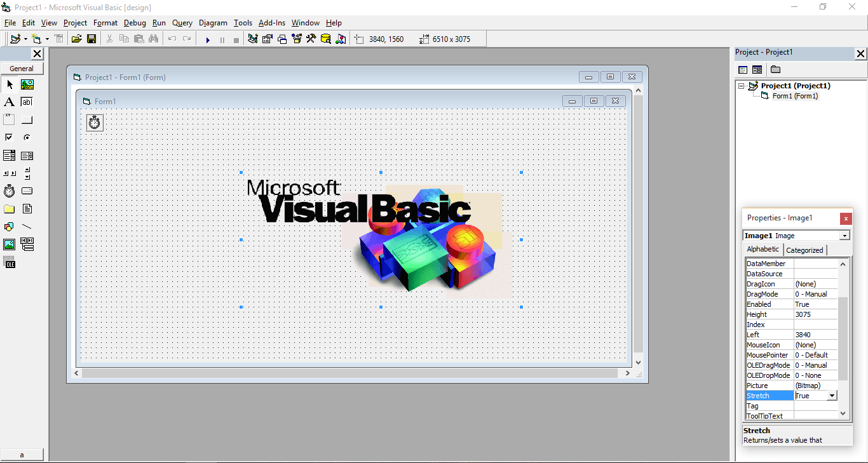
Task: Select the OptionButton control tool
Action: point(27,138)
